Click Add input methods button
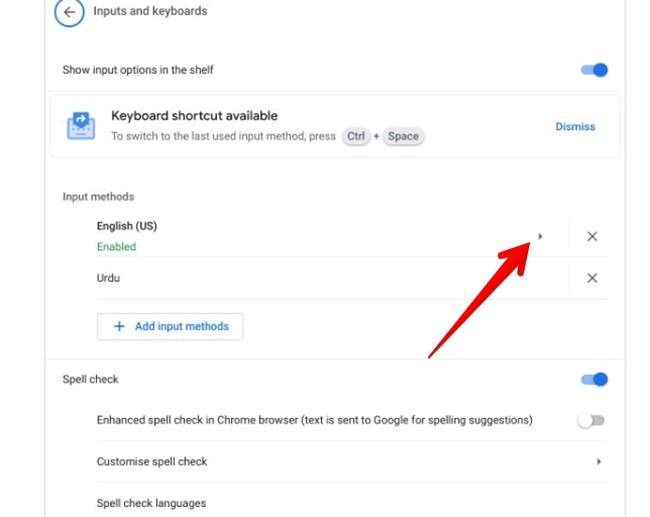 pos(170,326)
